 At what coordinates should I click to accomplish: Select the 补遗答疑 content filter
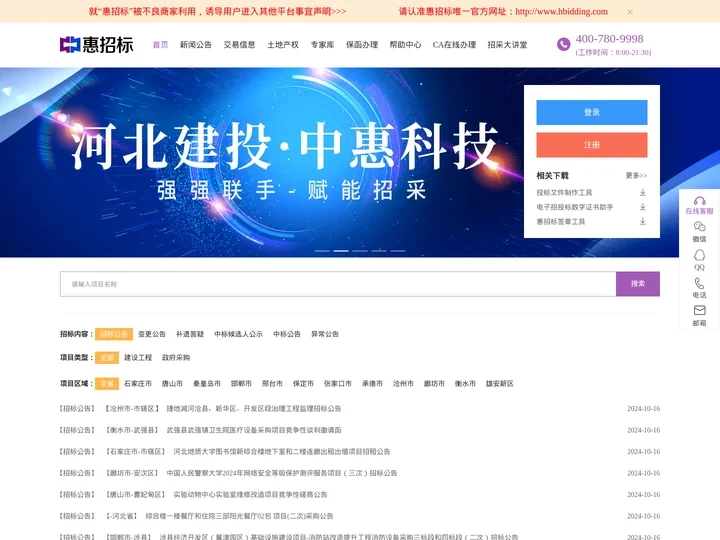coord(190,334)
